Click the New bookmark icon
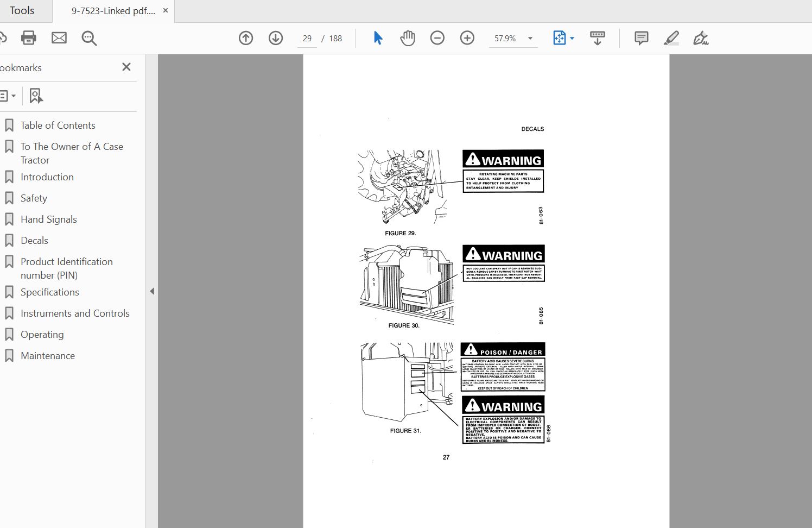 pos(35,96)
